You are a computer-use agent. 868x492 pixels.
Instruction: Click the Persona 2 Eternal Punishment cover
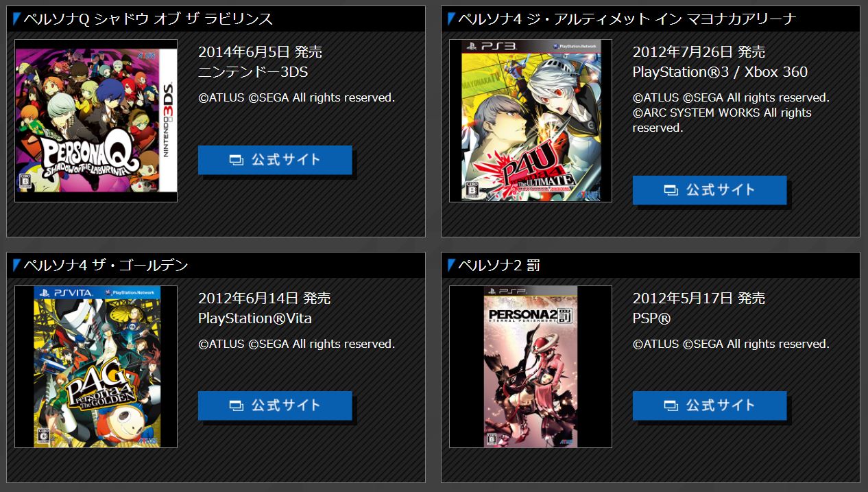click(x=531, y=366)
